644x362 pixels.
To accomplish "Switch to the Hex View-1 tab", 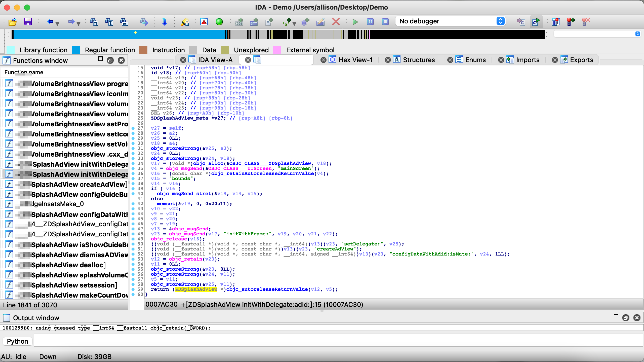I will point(355,60).
